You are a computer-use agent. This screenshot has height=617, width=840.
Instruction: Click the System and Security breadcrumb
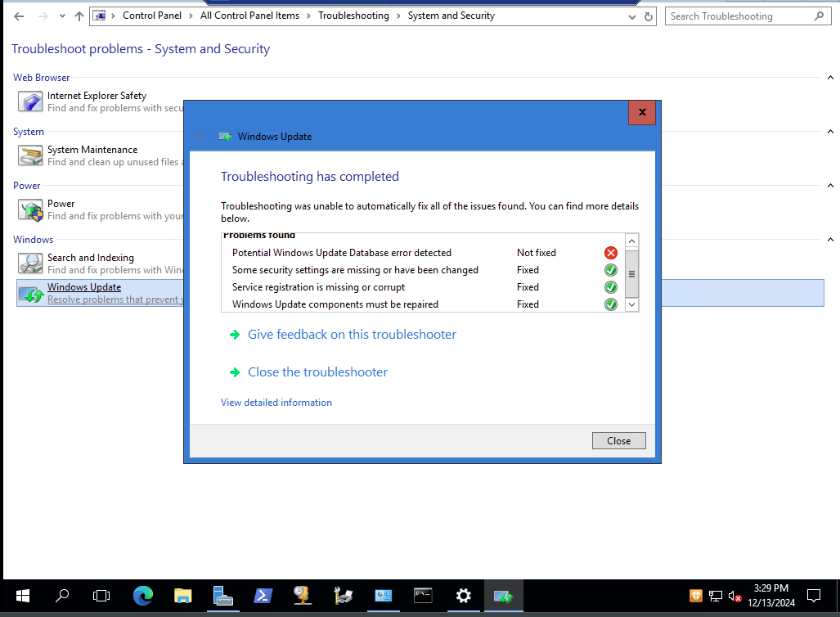click(451, 16)
